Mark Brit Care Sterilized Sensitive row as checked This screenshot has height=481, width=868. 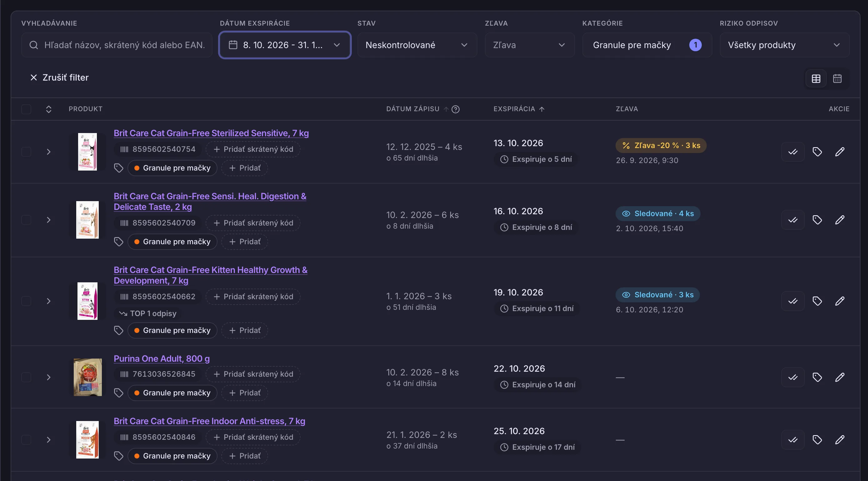tap(793, 151)
